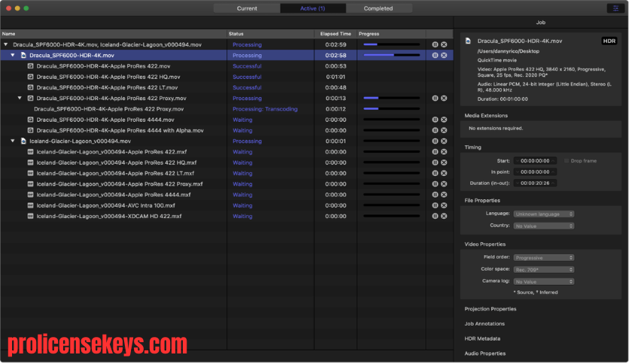Viewport: 629px width, 364px height.
Task: Cancel the Iceland-Glacier-Lagoon_v000494.mov job
Action: [x=444, y=141]
